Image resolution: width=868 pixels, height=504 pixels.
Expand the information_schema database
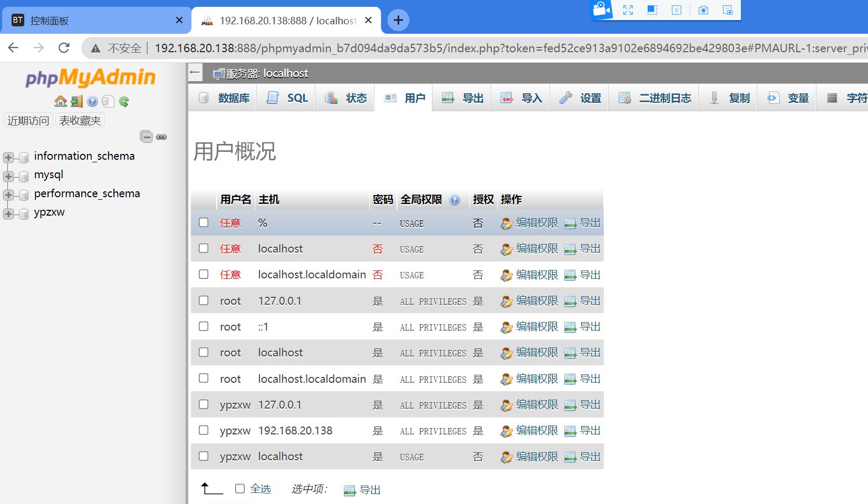8,157
